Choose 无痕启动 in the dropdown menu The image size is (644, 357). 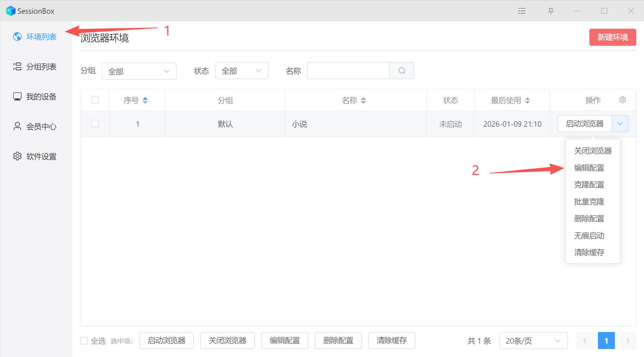coord(589,235)
